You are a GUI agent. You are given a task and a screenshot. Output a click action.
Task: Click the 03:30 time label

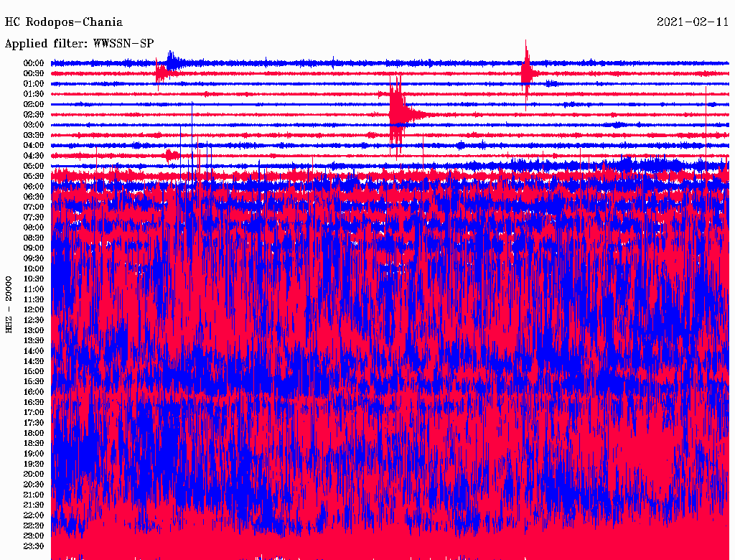[34, 135]
